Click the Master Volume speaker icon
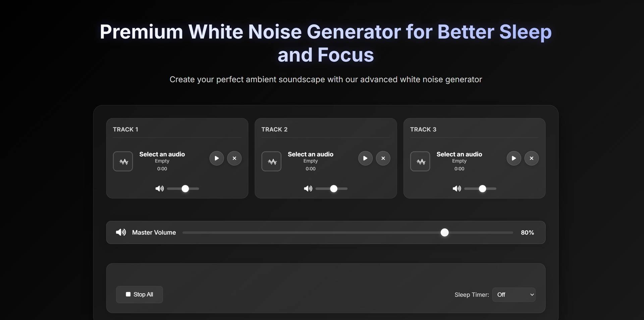644x320 pixels. pyautogui.click(x=121, y=232)
